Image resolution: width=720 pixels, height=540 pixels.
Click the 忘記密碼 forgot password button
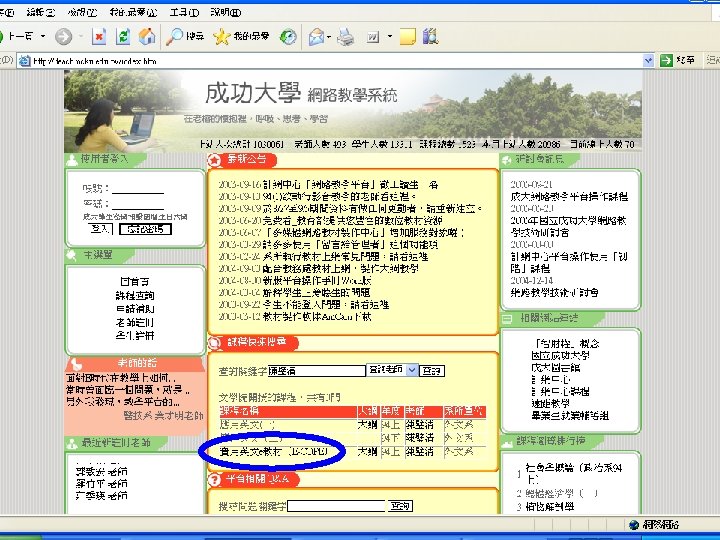(145, 229)
